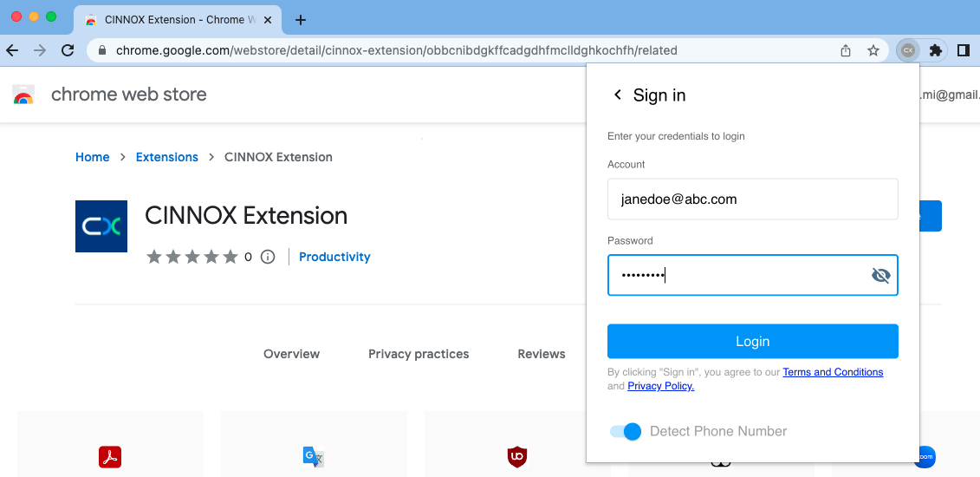This screenshot has height=477, width=980.
Task: Go to the Home breadcrumb
Action: pos(93,157)
